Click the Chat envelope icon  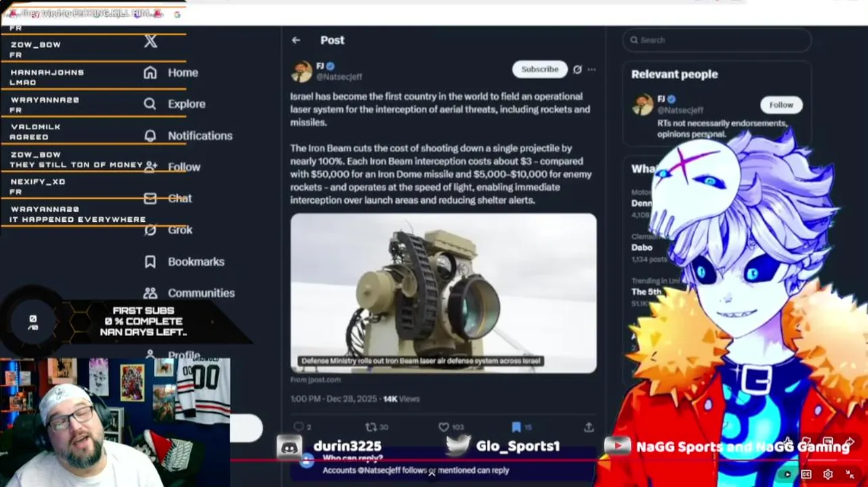(x=150, y=198)
